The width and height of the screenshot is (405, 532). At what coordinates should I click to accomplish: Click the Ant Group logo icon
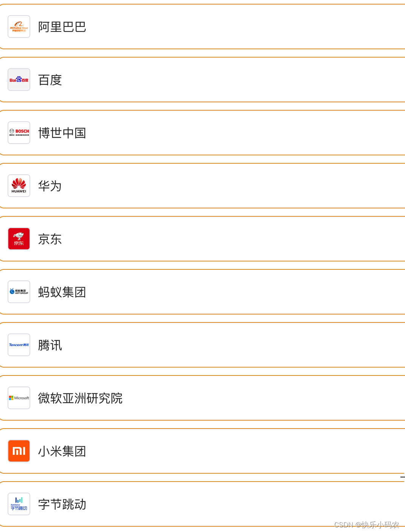tap(19, 292)
